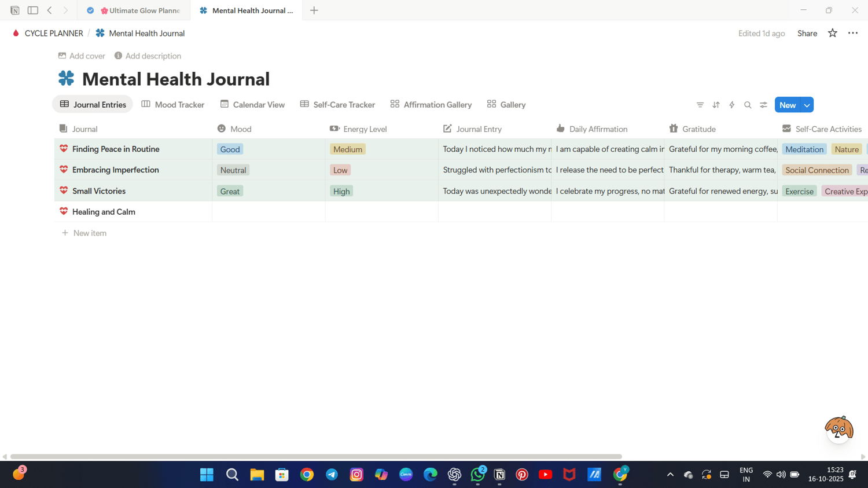Viewport: 868px width, 488px height.
Task: Show hidden system tray icons
Action: (670, 475)
